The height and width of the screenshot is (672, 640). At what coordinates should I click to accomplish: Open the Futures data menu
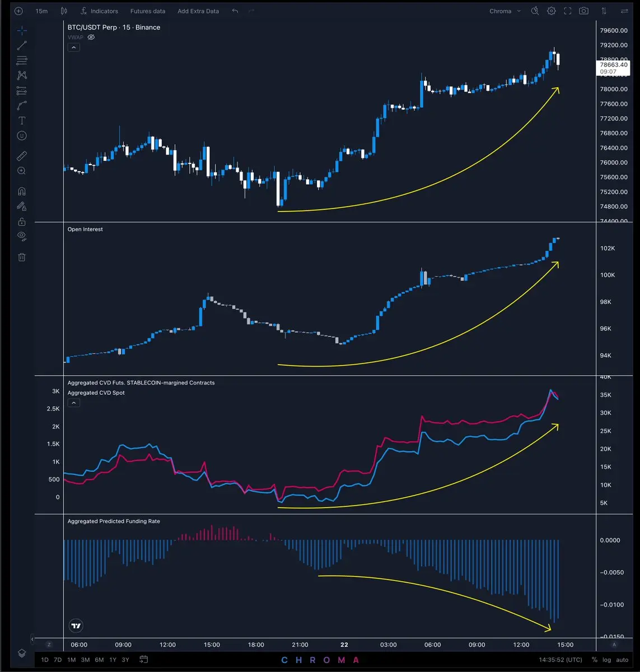[x=148, y=11]
